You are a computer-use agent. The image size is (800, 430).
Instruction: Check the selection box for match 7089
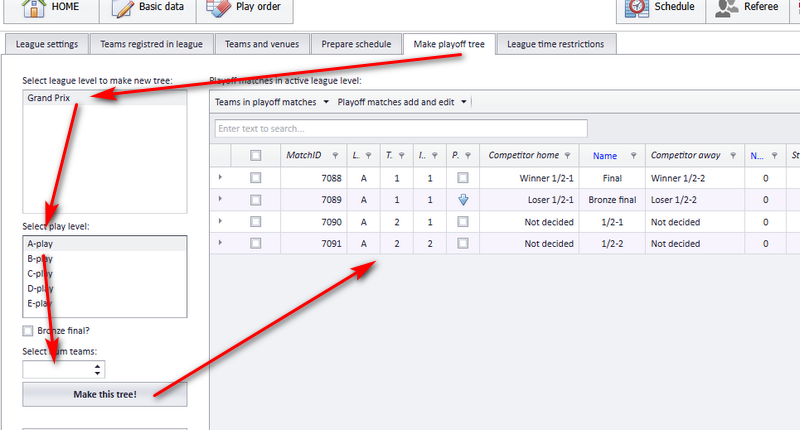coord(256,200)
